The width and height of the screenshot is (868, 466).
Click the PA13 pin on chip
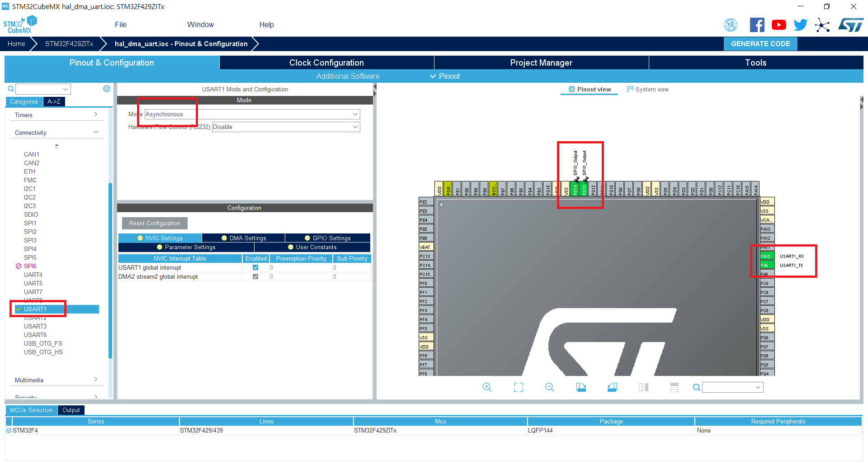767,229
